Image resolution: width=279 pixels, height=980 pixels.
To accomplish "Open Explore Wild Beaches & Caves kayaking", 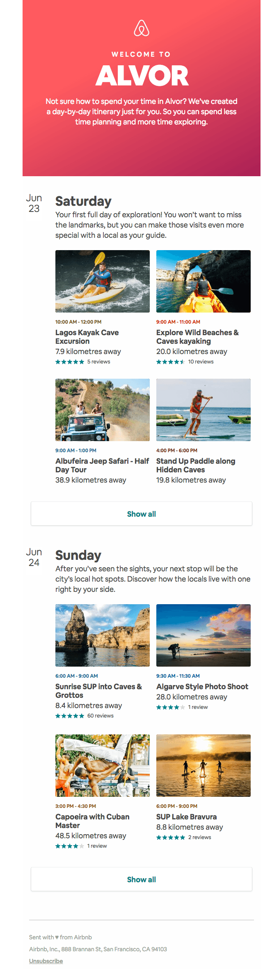I will [x=197, y=337].
